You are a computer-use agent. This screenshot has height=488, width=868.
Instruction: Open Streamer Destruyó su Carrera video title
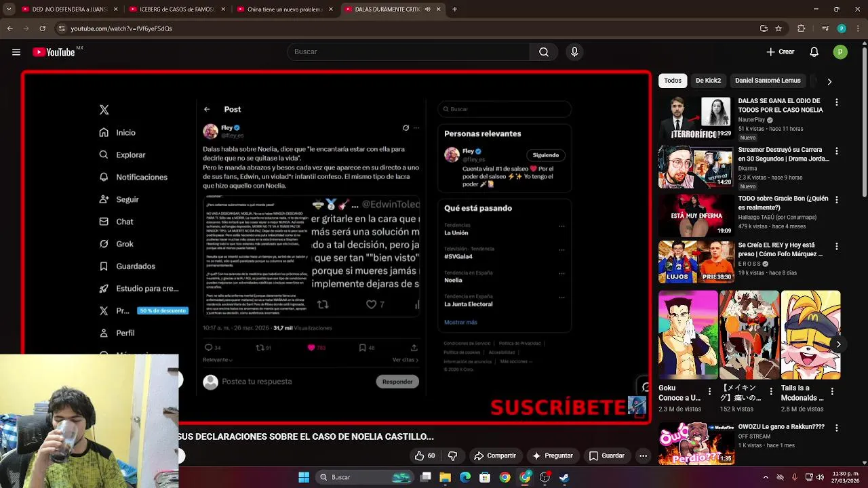click(783, 155)
